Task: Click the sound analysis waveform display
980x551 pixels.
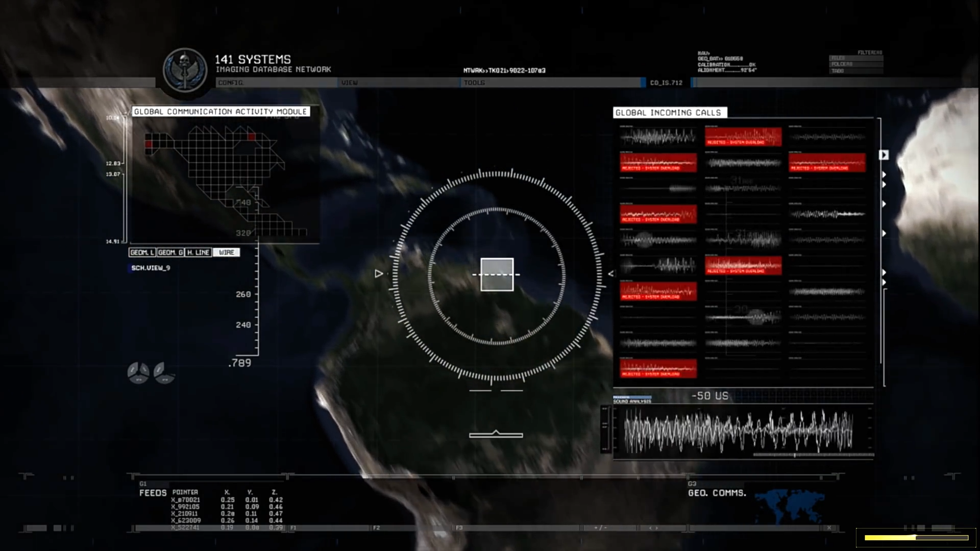Action: click(738, 432)
